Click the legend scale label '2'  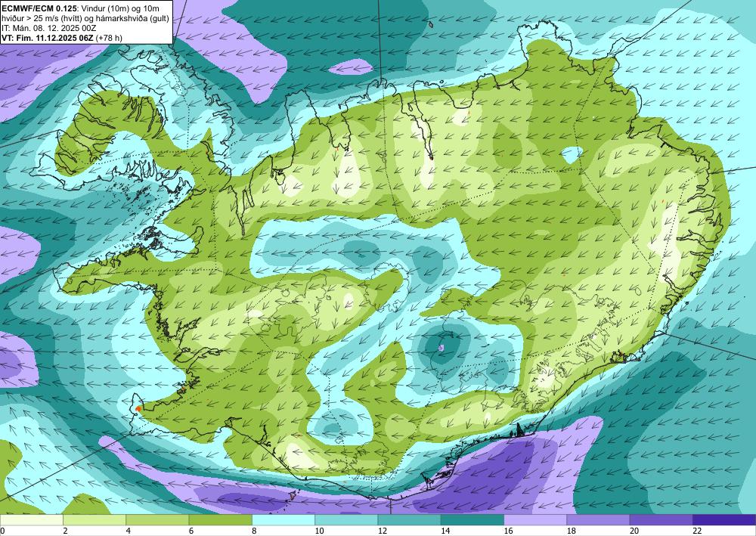(65, 531)
